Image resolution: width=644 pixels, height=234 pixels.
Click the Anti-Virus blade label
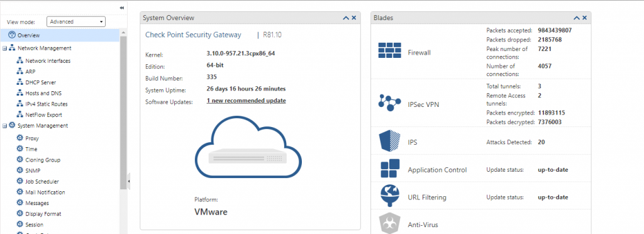[423, 225]
